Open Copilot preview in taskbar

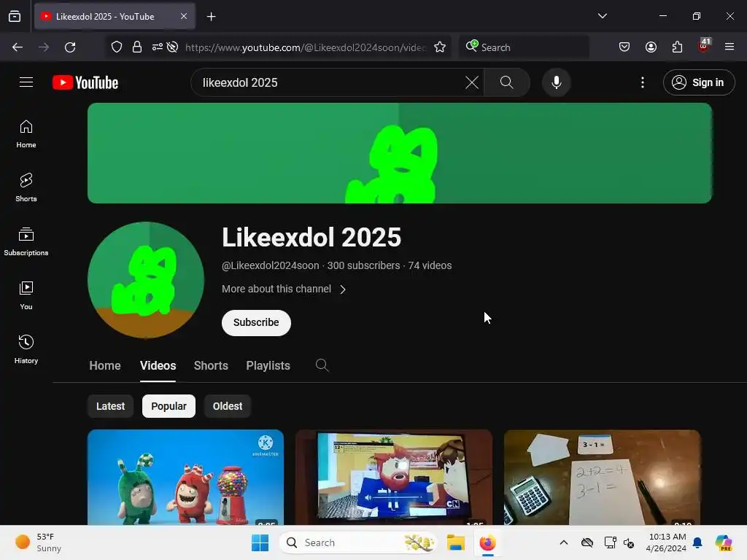(x=723, y=542)
